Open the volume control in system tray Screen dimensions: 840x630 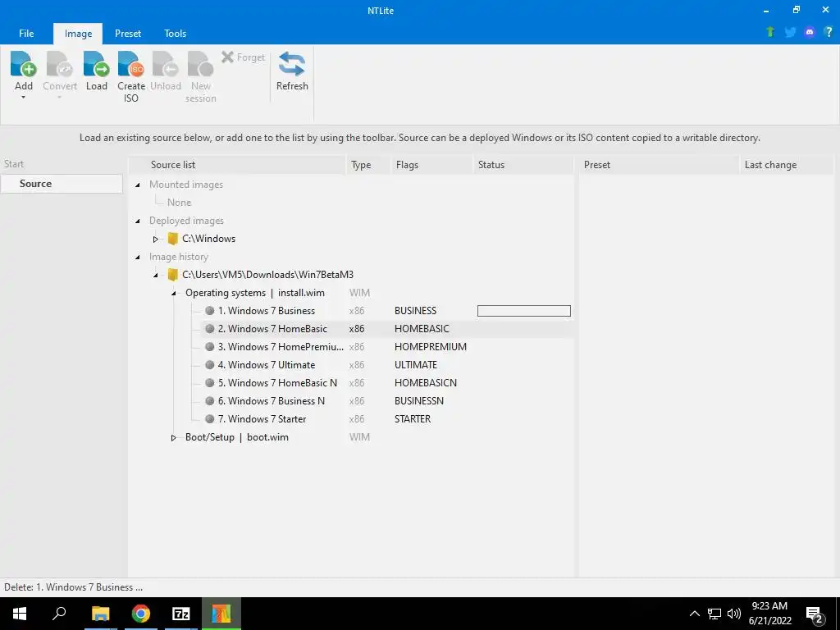(734, 614)
